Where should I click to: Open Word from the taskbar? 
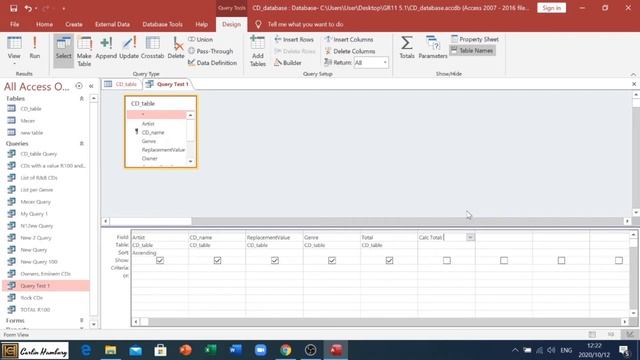pos(236,350)
